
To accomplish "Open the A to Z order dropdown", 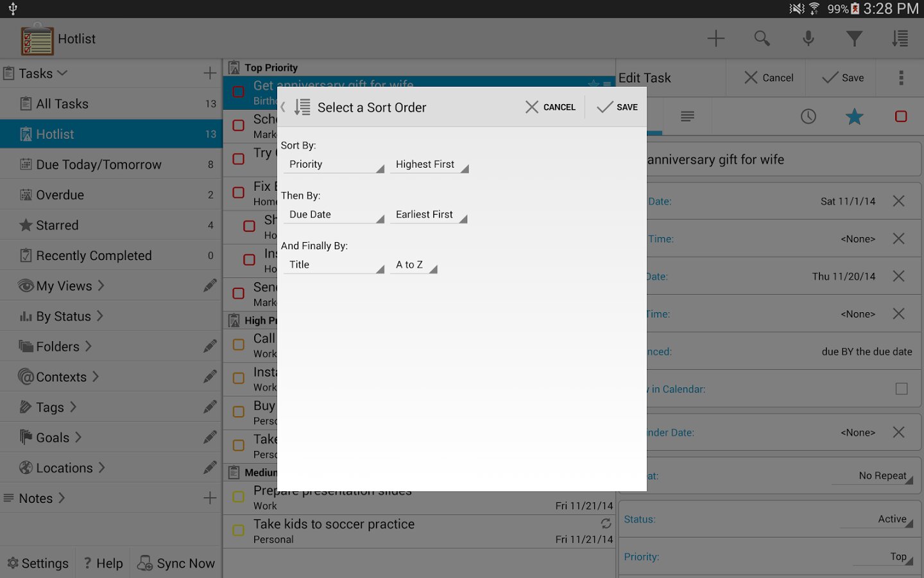I will coord(415,265).
